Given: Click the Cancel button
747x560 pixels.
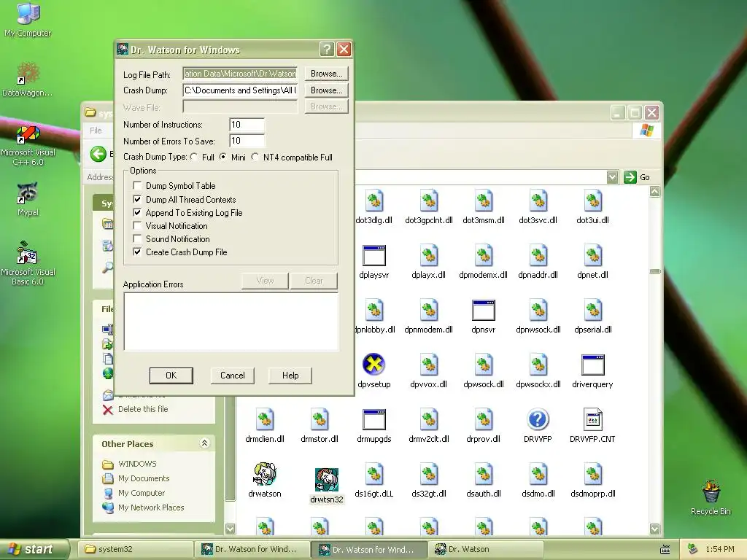Looking at the screenshot, I should (x=233, y=376).
